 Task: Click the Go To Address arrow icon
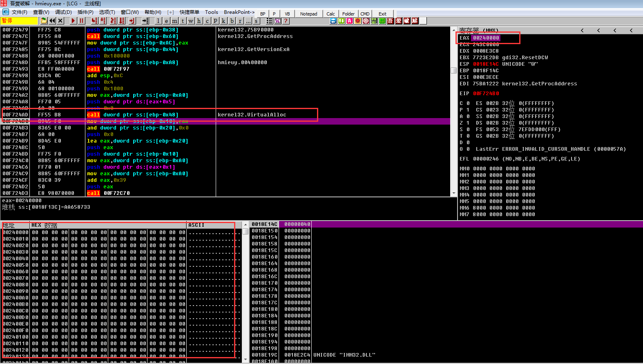coord(145,21)
